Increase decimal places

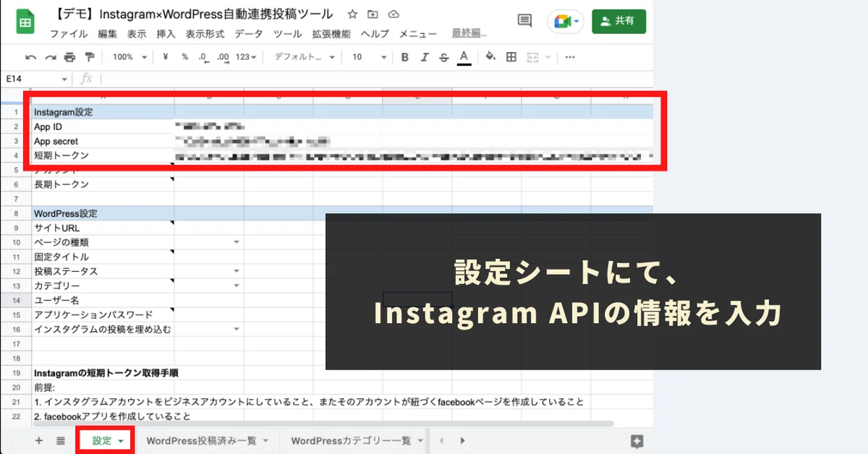click(x=223, y=57)
